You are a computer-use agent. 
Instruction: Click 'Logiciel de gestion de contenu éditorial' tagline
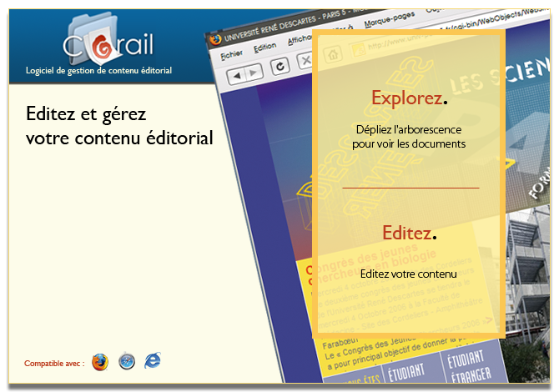[98, 71]
